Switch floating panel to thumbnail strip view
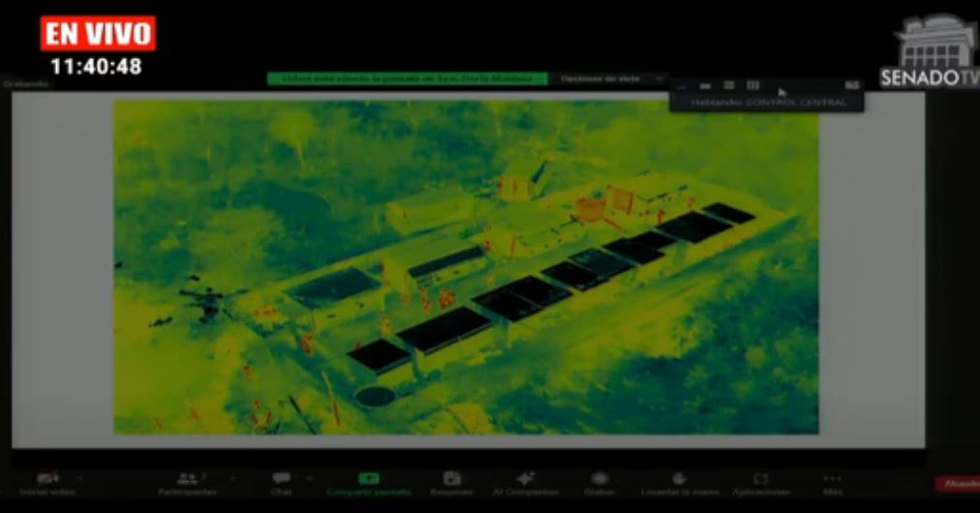 click(729, 85)
